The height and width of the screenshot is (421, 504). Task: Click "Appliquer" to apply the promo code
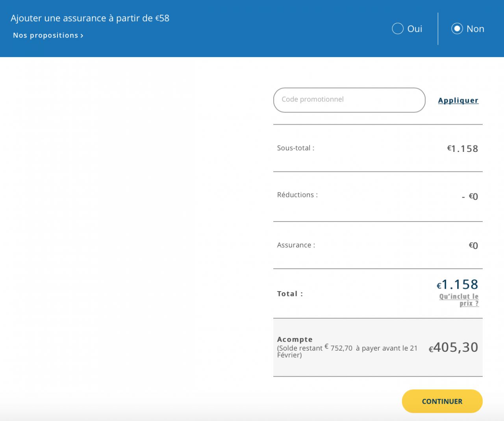coord(458,100)
